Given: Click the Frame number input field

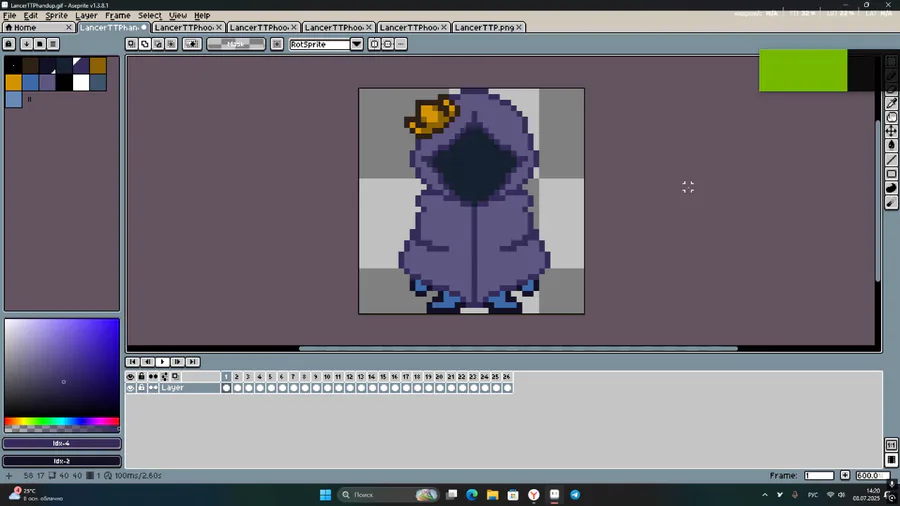Looking at the screenshot, I should [819, 476].
